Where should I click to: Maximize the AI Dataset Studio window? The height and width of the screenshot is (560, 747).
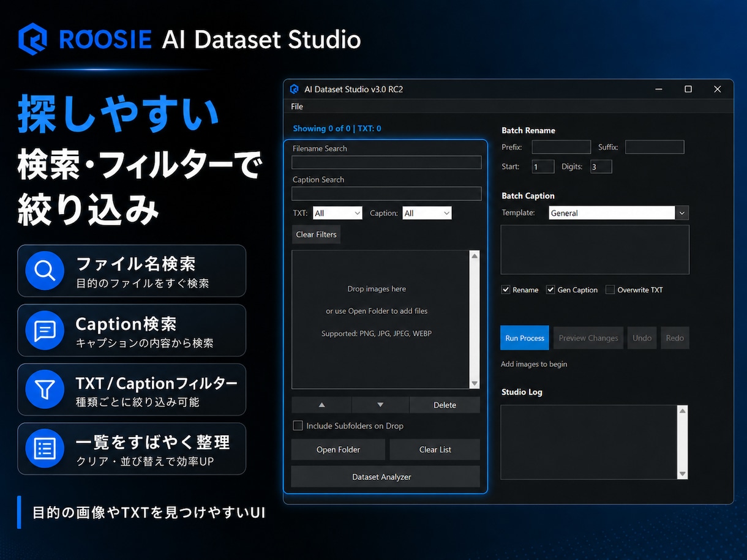point(688,89)
